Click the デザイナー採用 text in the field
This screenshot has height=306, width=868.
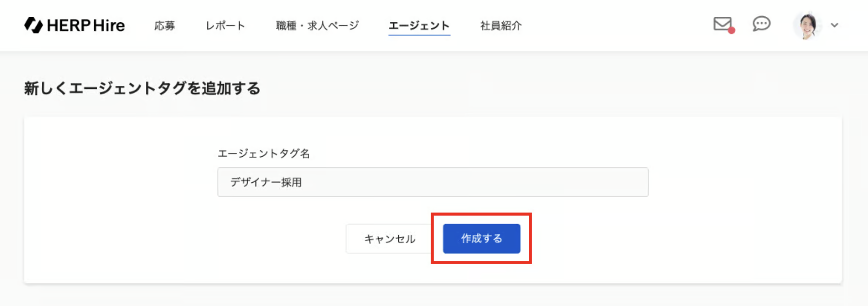266,182
